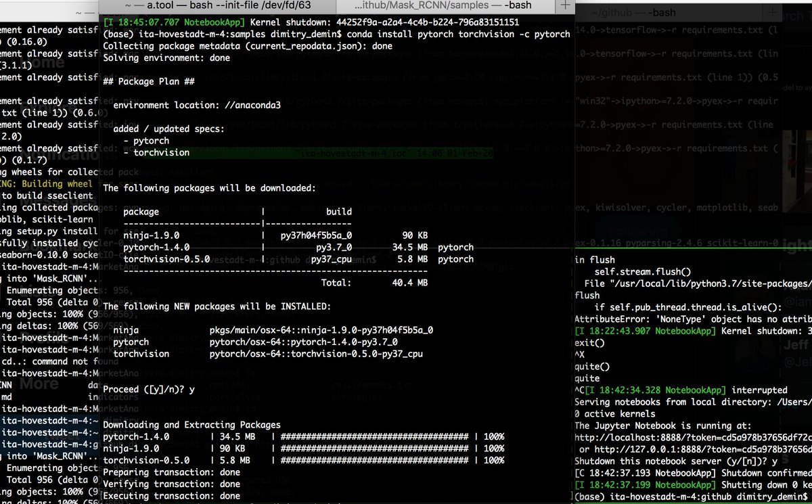Click the 'Shutdown confirmed' NotebookApp line
Image resolution: width=812 pixels, height=504 pixels.
(693, 473)
